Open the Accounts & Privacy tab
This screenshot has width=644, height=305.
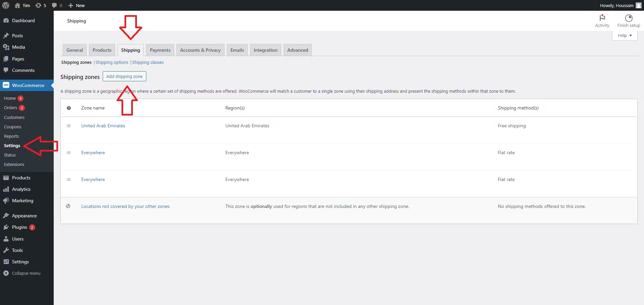click(200, 50)
